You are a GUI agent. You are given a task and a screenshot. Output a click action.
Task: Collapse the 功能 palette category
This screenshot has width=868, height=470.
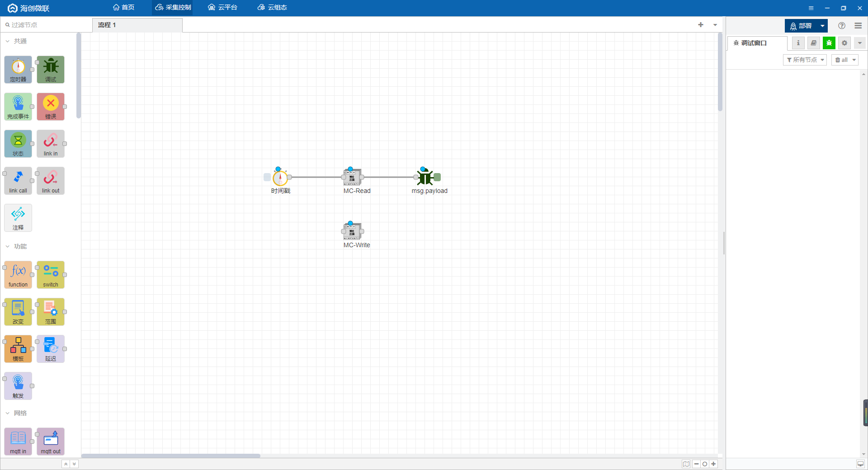pos(16,246)
